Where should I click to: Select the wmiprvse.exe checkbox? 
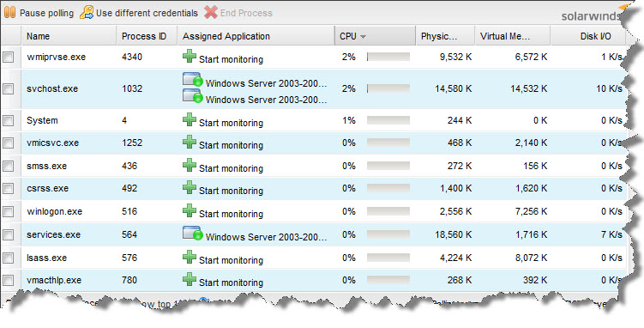(x=9, y=58)
